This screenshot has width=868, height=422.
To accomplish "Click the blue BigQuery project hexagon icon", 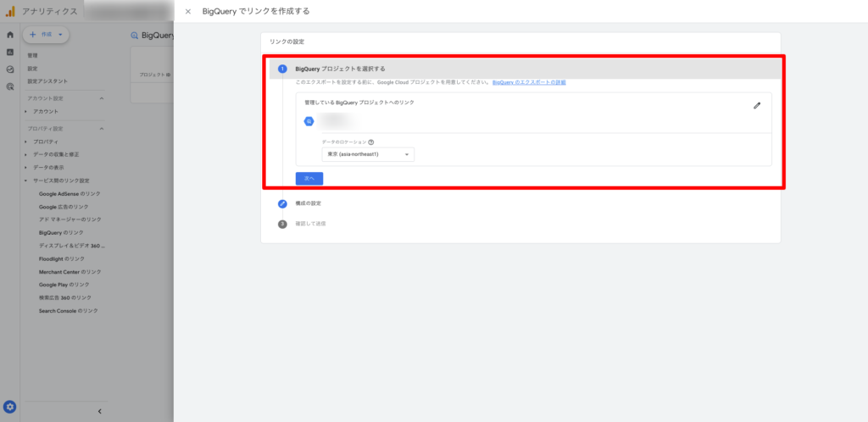I will tap(309, 121).
